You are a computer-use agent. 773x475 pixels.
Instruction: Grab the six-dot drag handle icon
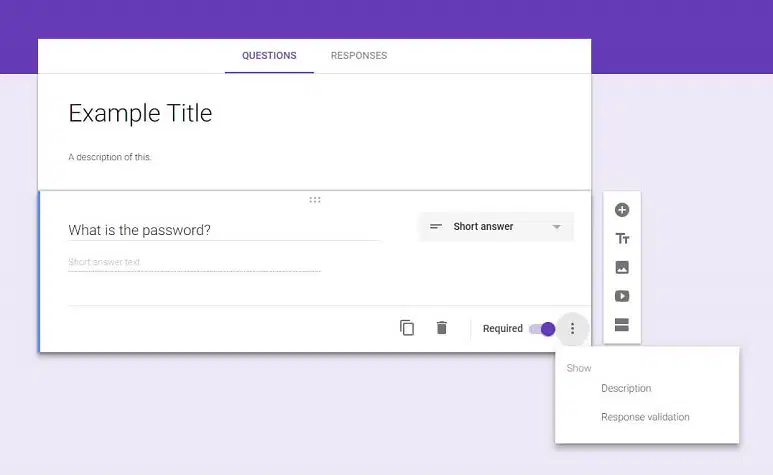pyautogui.click(x=315, y=200)
